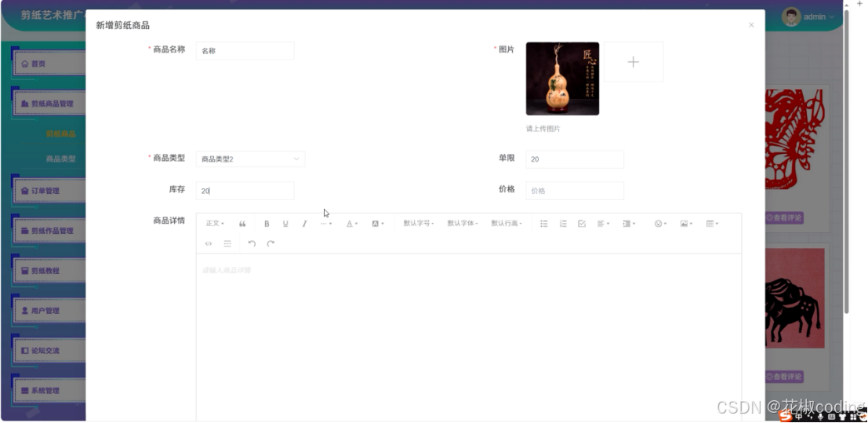
Task: Go to 用户管理 in the sidebar
Action: coord(49,311)
